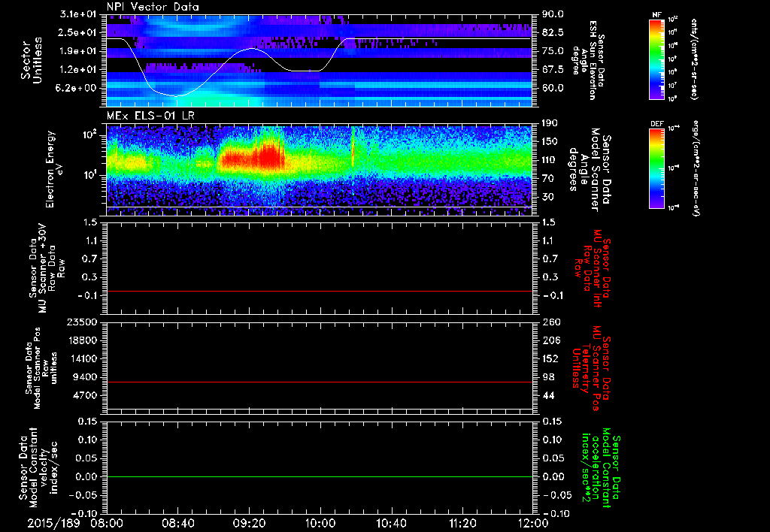This screenshot has height=532, width=770.
Task: Click the 67.5 sun elevation tick label
Action: pyautogui.click(x=553, y=70)
